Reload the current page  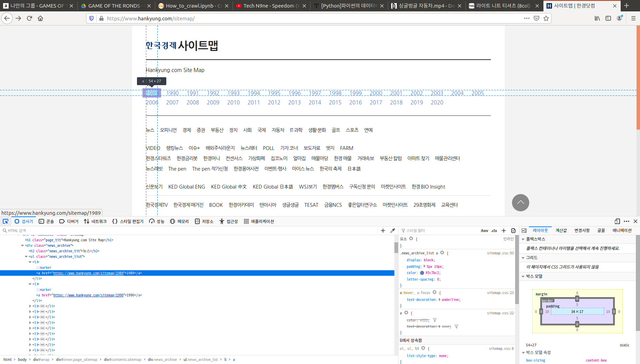[29, 18]
